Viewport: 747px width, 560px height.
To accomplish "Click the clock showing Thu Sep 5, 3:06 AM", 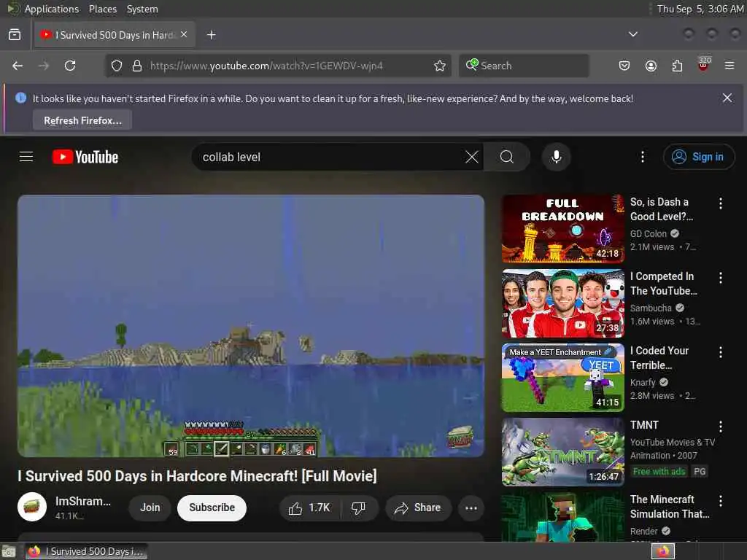I will (700, 9).
